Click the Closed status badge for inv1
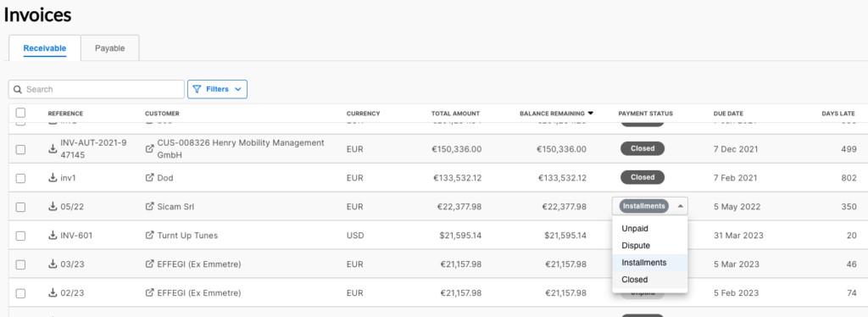Image resolution: width=868 pixels, height=317 pixels. tap(643, 177)
